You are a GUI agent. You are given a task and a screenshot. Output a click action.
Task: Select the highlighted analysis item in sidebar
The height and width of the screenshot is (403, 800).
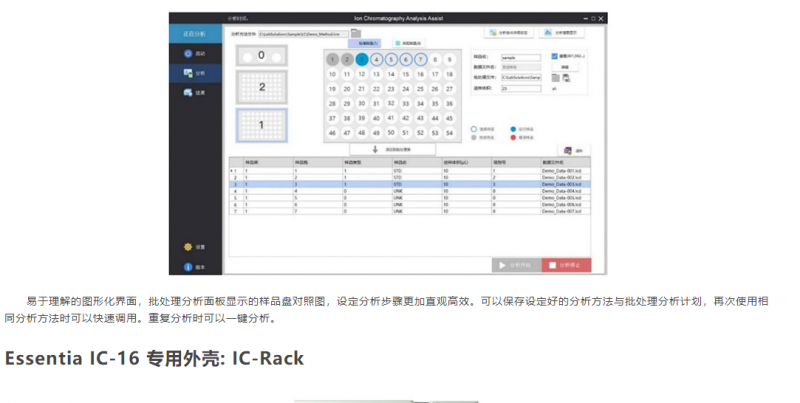point(195,73)
